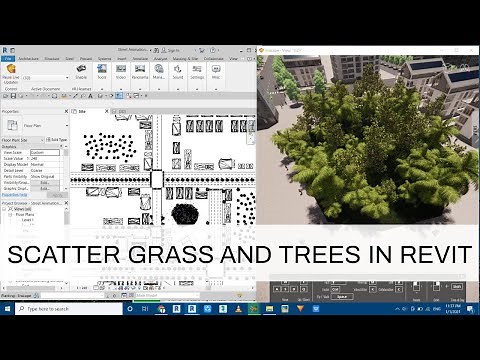Click the Enable VR headset icon
Viewport: 480px width, 360px height.
tap(81, 69)
